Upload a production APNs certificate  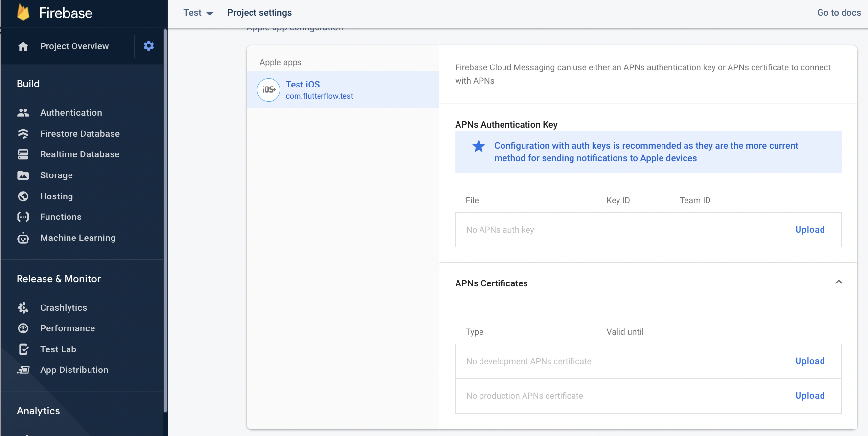pyautogui.click(x=810, y=396)
